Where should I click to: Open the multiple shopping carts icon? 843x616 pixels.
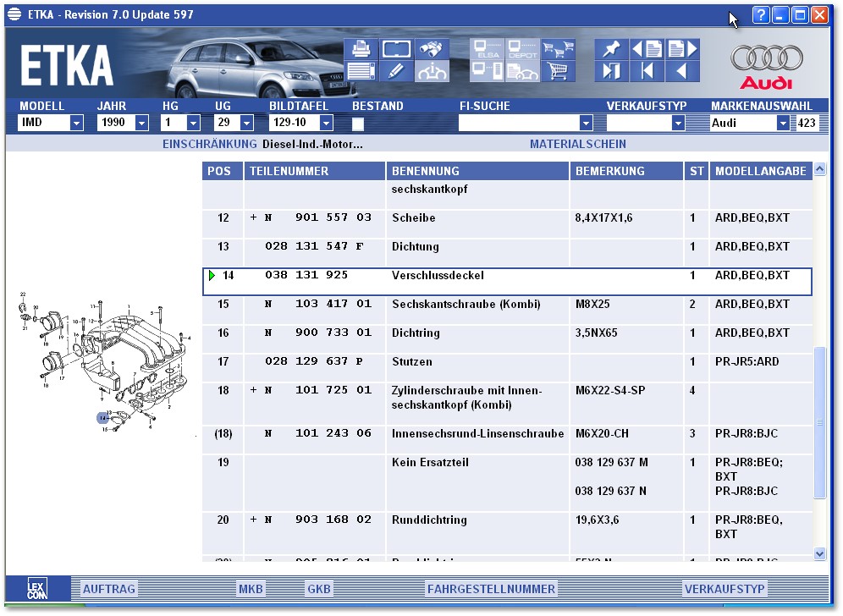coord(558,49)
